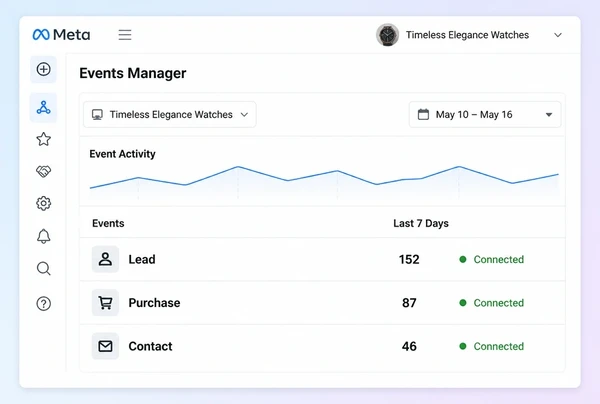Click the Last 7 Days column header
This screenshot has height=404, width=600.
pyautogui.click(x=421, y=223)
